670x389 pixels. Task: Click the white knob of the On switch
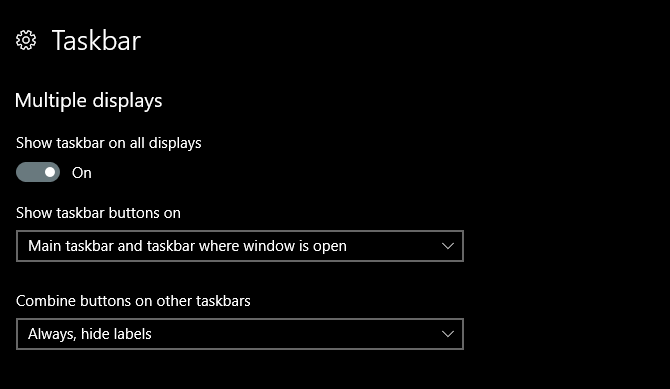(x=50, y=172)
